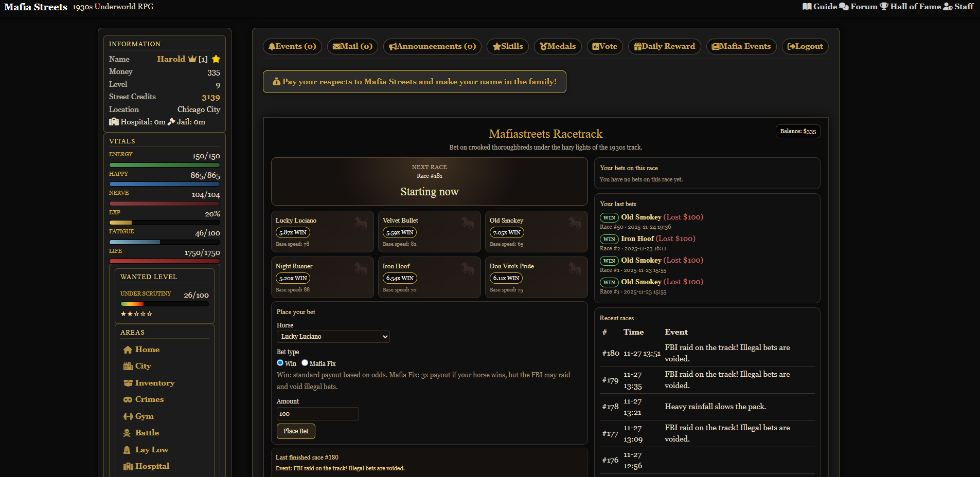Click the Energy progress bar
Viewport: 980px width, 477px height.
pos(165,165)
